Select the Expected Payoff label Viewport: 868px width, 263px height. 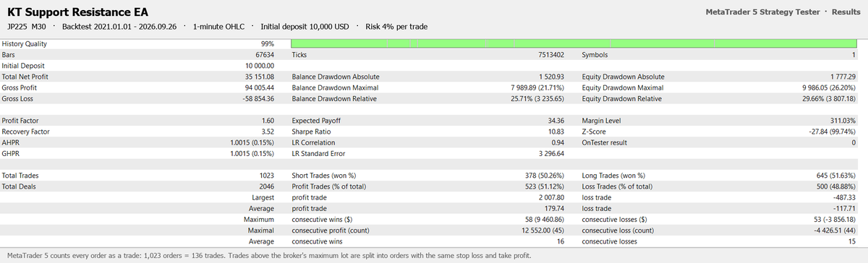(x=316, y=120)
